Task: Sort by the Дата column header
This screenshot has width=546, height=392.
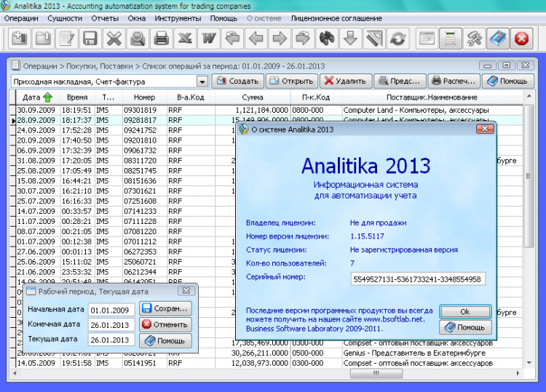Action: [38, 97]
